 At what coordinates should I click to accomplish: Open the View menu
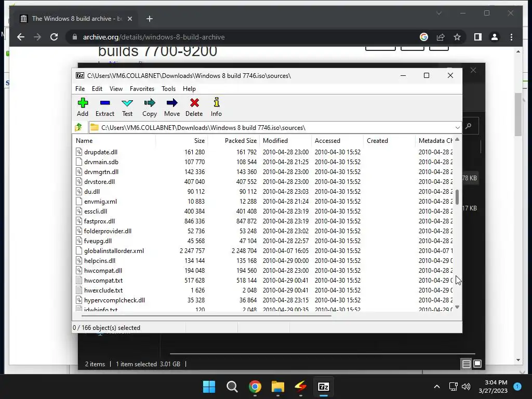tap(116, 88)
